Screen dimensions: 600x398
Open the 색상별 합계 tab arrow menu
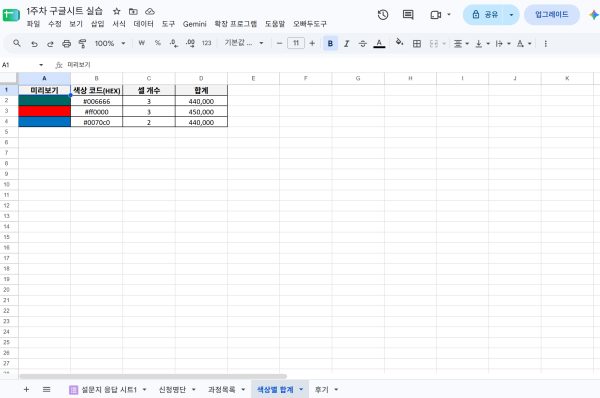pos(301,390)
